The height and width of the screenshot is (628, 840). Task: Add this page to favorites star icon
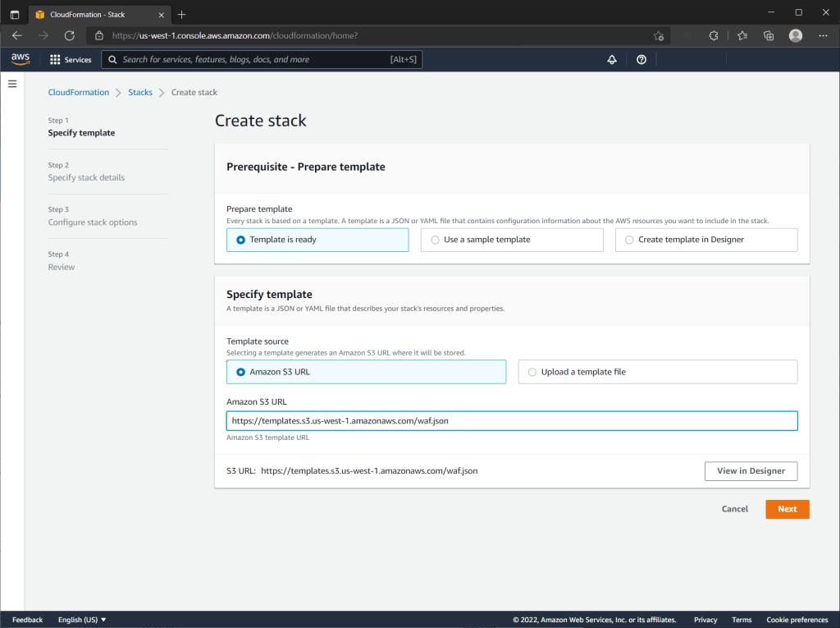coord(659,35)
